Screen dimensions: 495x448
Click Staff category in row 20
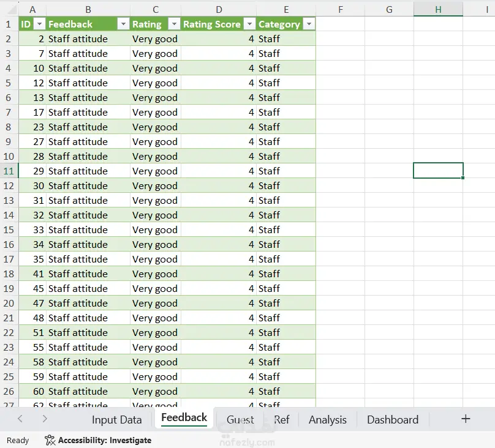tap(269, 303)
